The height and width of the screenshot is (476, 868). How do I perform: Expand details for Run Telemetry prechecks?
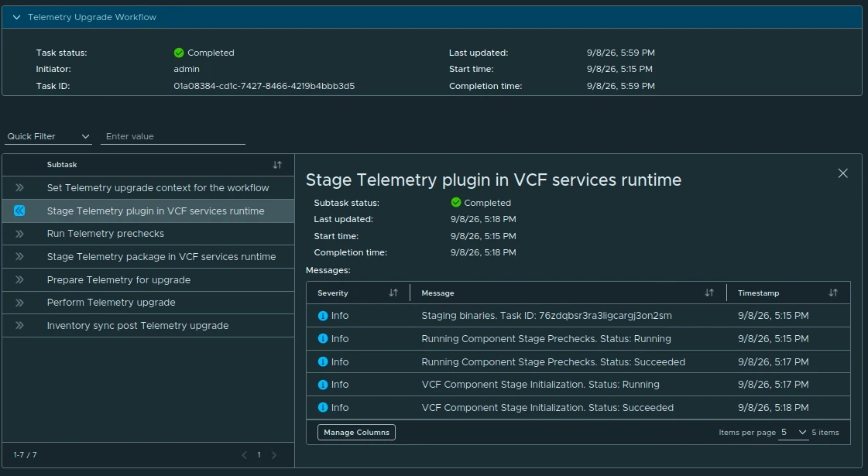19,234
